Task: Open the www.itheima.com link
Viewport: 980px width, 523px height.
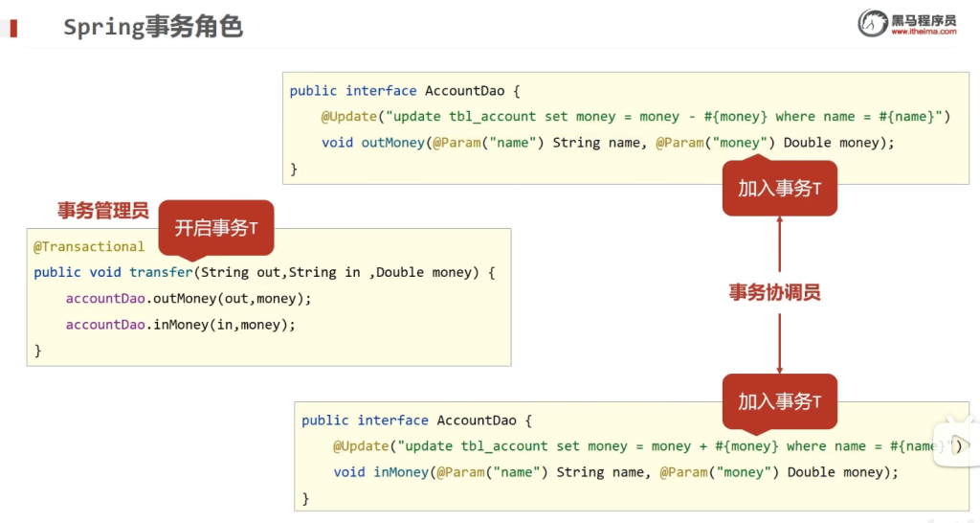Action: pyautogui.click(x=923, y=32)
